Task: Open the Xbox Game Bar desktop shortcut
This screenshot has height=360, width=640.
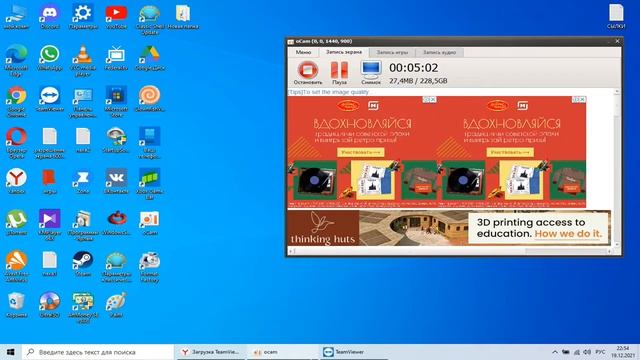Action: point(150,184)
